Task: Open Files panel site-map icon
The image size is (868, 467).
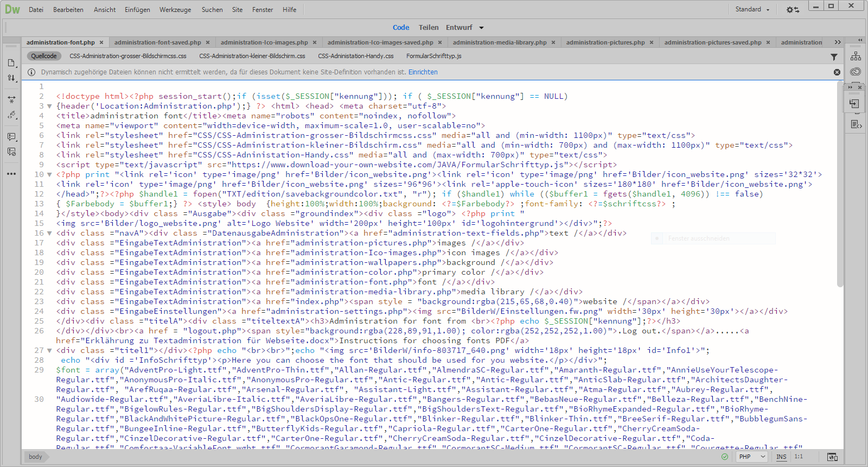Action: (856, 56)
